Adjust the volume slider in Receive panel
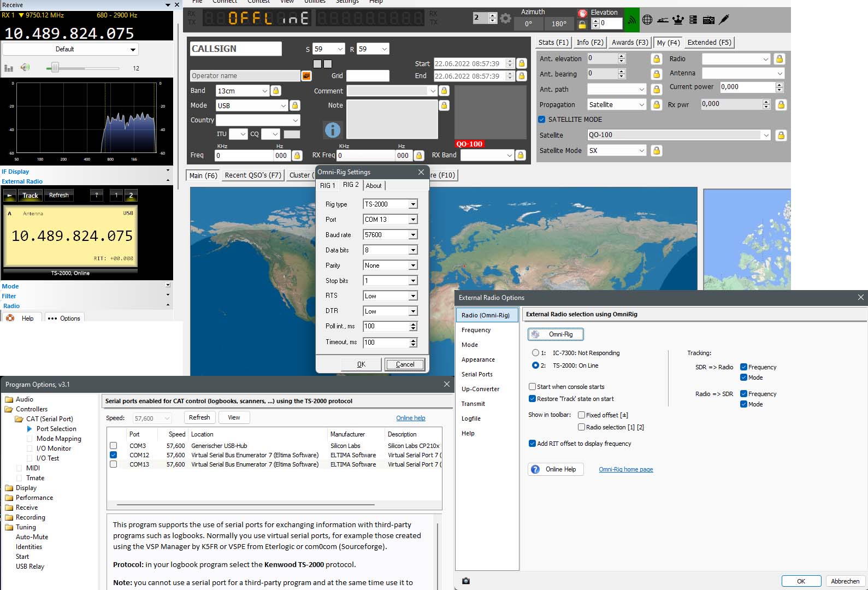The width and height of the screenshot is (868, 590). pos(55,68)
